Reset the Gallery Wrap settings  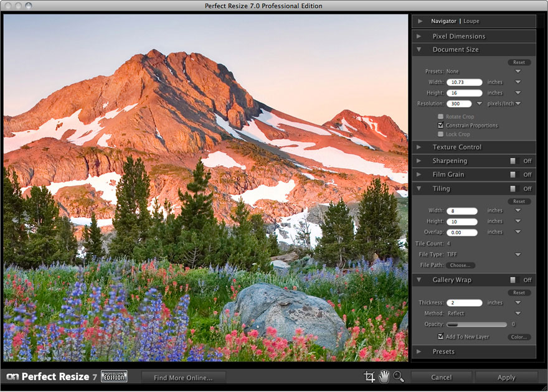[x=519, y=292]
